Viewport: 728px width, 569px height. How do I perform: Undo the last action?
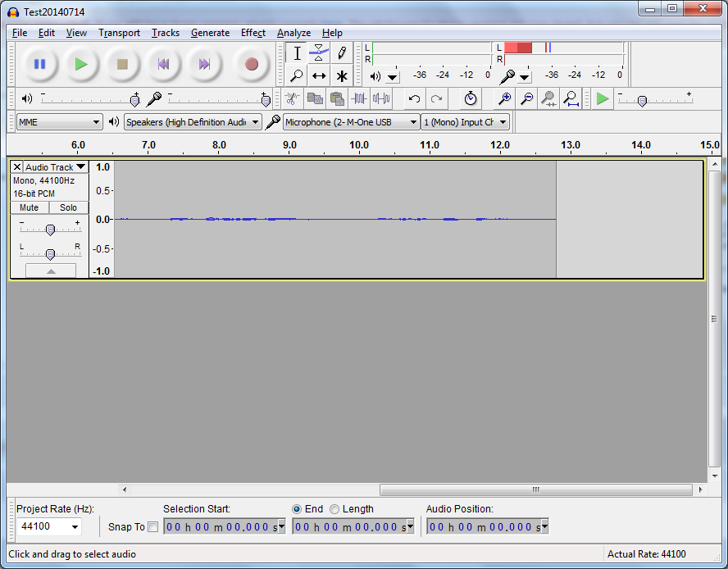tap(414, 98)
